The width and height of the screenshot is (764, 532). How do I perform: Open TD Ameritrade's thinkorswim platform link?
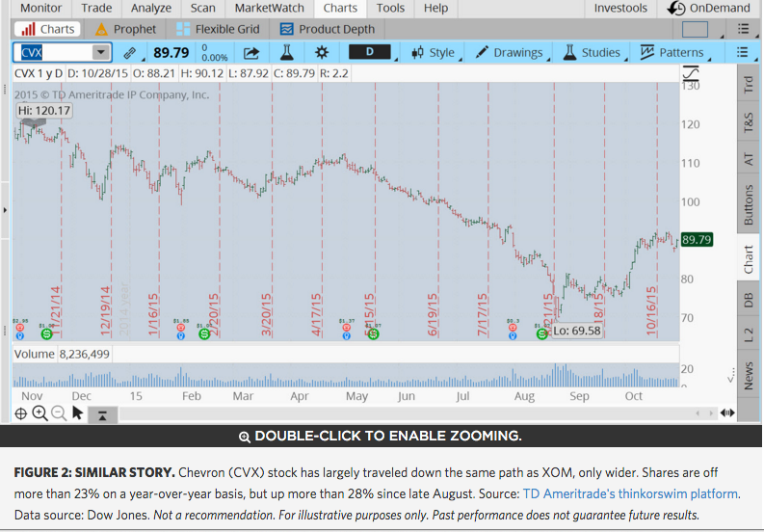point(630,494)
